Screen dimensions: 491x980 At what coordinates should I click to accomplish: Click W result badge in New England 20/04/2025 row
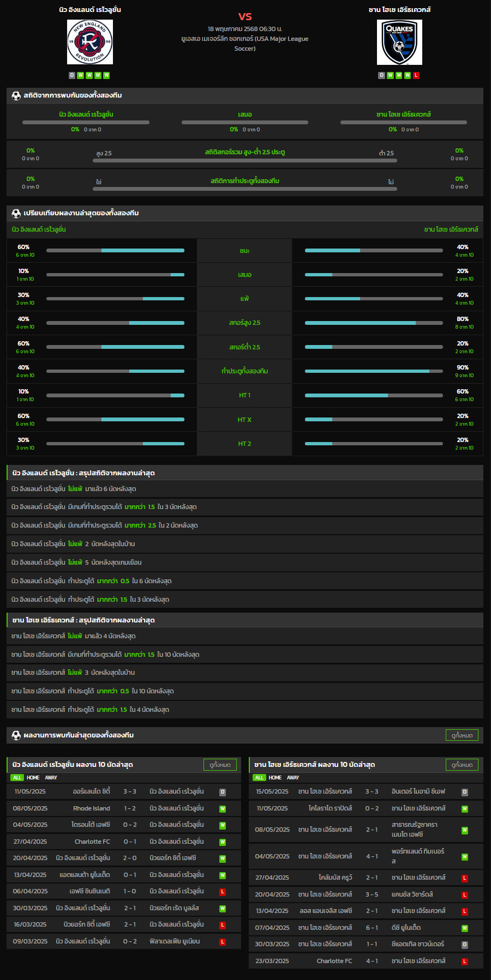pos(223,858)
